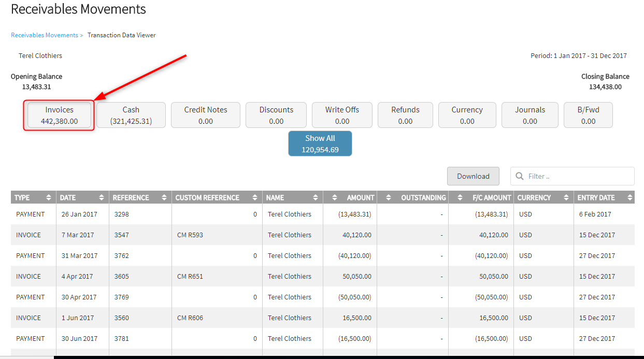Sort table by the OUTSTANDING column arrows
The width and height of the screenshot is (644, 359).
pos(389,197)
